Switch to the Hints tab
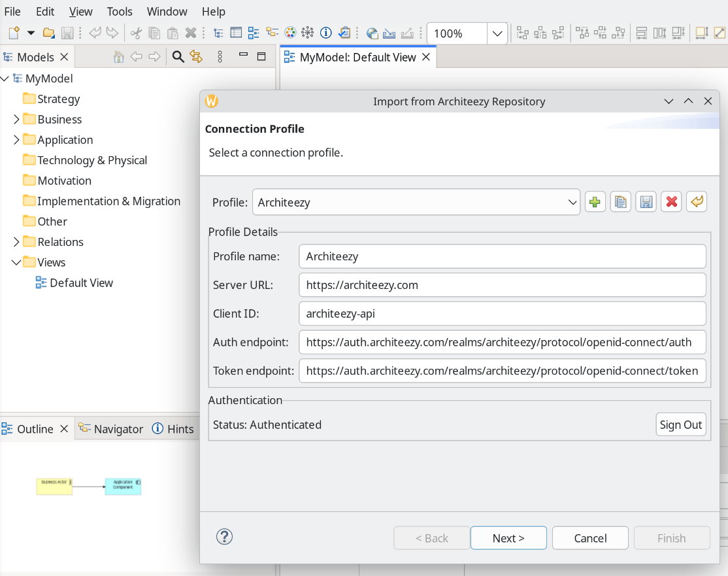The width and height of the screenshot is (728, 576). 173,429
